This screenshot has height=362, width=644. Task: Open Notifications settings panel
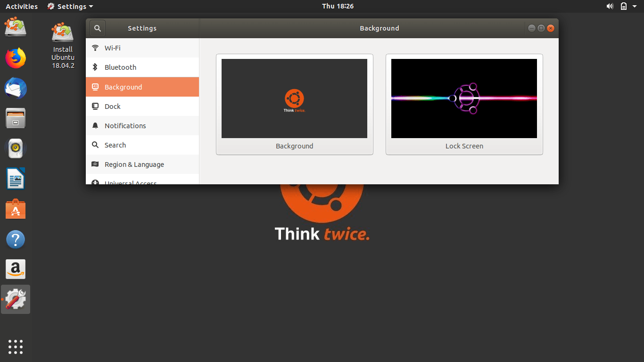[142, 126]
